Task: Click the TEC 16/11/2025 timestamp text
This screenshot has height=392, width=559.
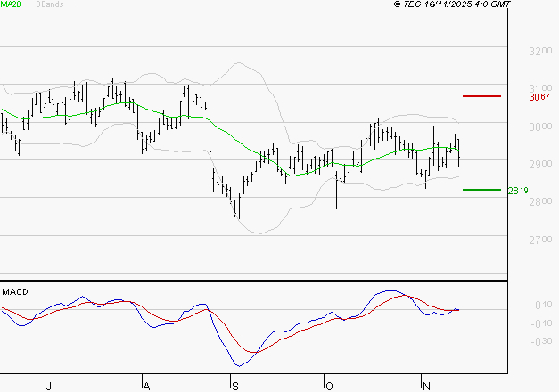Action: point(452,4)
